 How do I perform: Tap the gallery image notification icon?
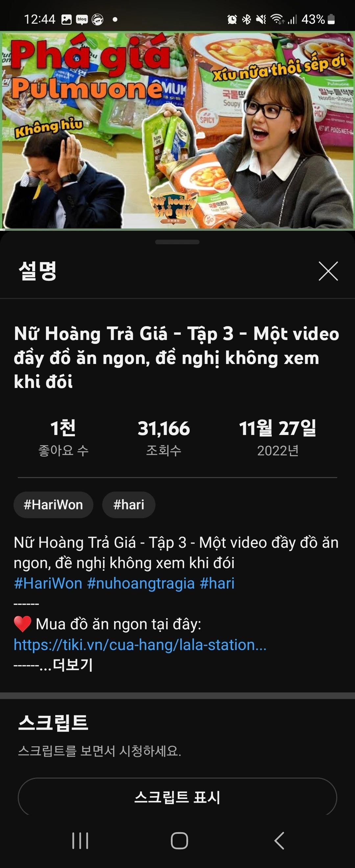[x=66, y=19]
